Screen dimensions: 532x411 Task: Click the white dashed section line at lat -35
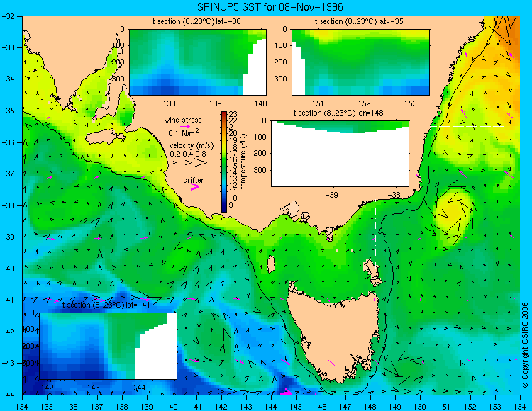pos(467,126)
